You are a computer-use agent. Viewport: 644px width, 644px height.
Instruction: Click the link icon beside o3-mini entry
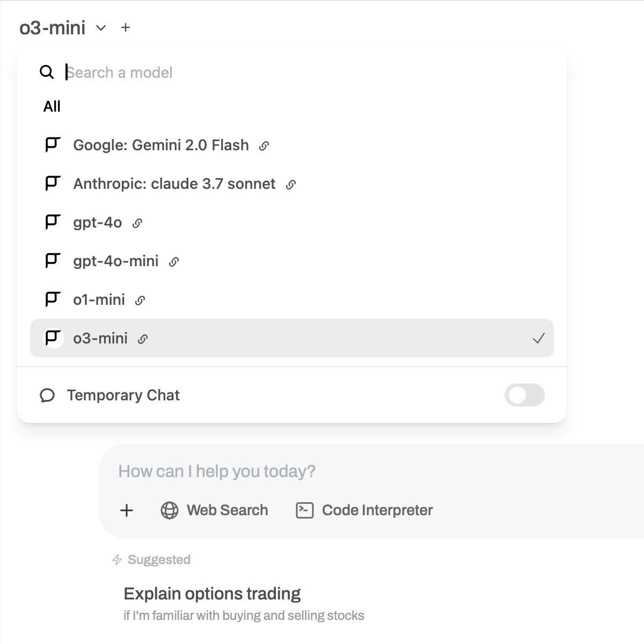point(143,339)
